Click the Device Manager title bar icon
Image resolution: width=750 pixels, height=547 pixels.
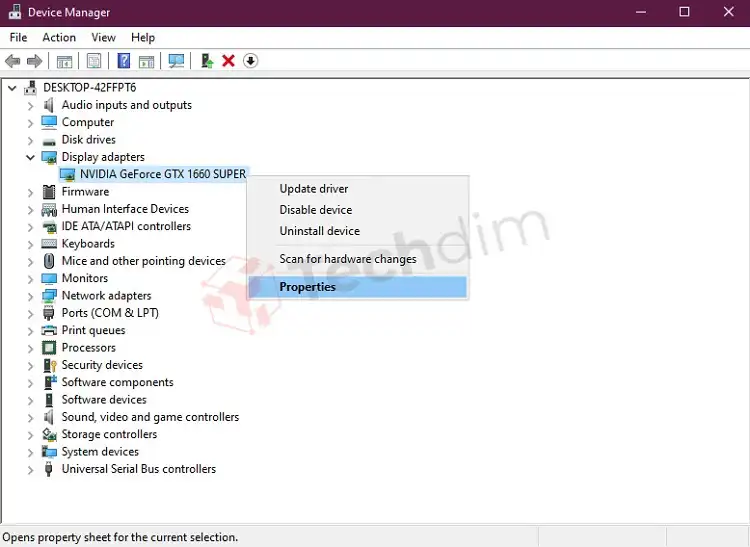(x=15, y=12)
